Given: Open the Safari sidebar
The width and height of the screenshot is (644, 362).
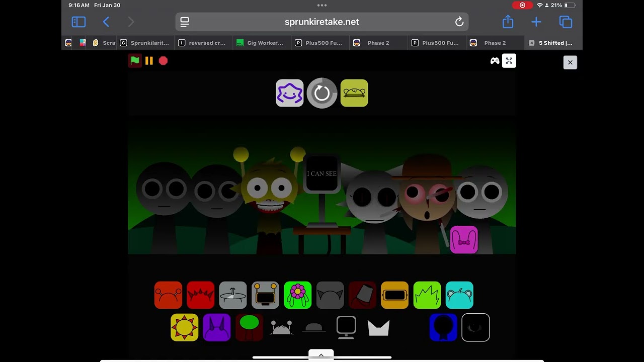Looking at the screenshot, I should [x=78, y=22].
